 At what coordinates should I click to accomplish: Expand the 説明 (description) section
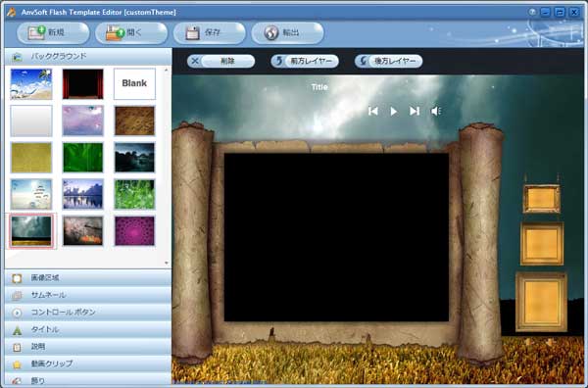point(88,347)
